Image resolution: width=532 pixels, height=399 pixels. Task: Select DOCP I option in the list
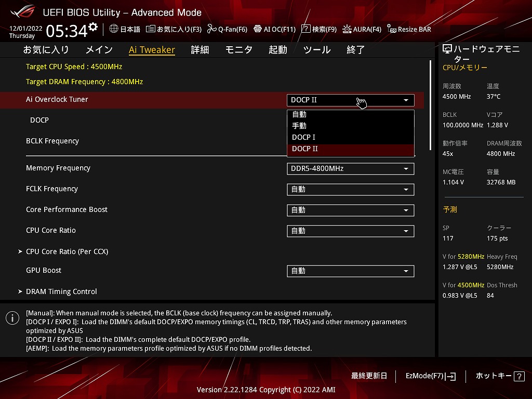(351, 137)
